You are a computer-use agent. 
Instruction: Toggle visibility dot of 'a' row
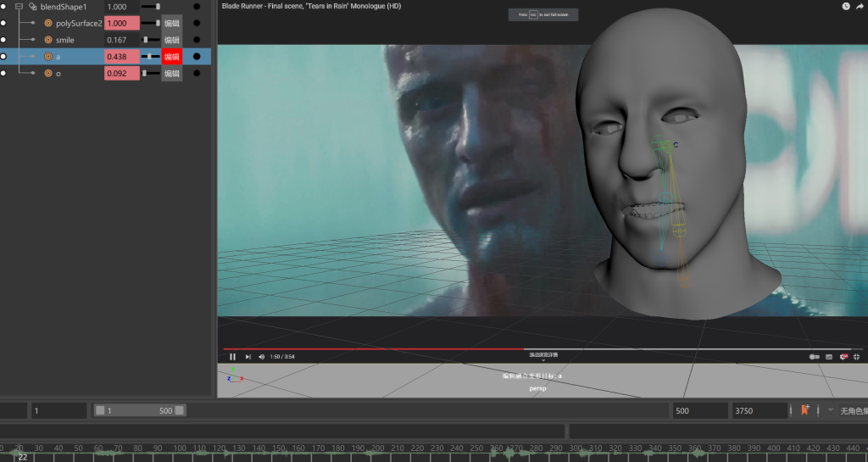click(3, 57)
